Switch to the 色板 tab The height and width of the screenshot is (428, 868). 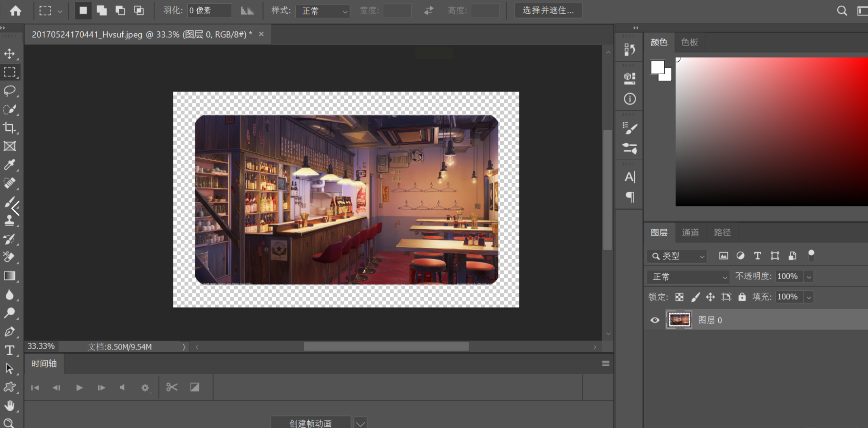[x=689, y=42]
